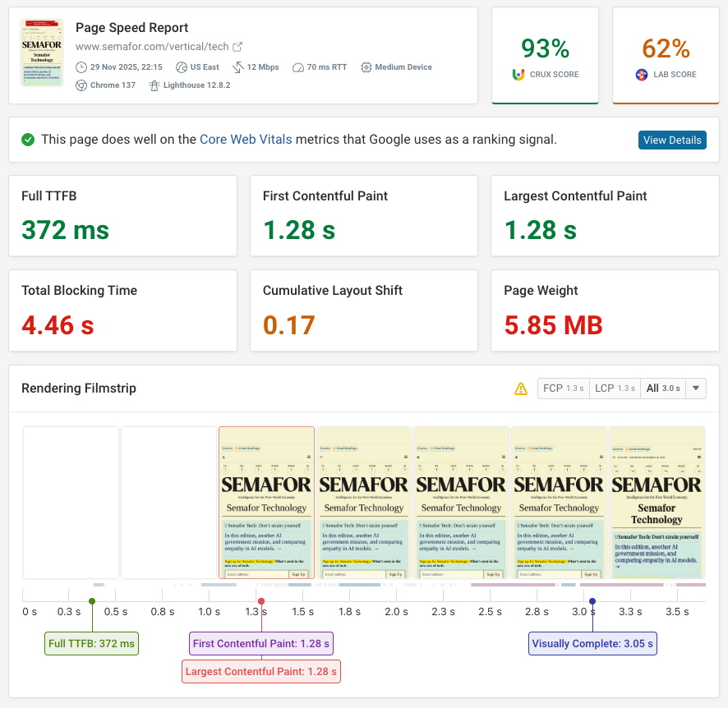Click the LAB SCORE beaker icon
Image resolution: width=728 pixels, height=708 pixels.
tap(641, 75)
